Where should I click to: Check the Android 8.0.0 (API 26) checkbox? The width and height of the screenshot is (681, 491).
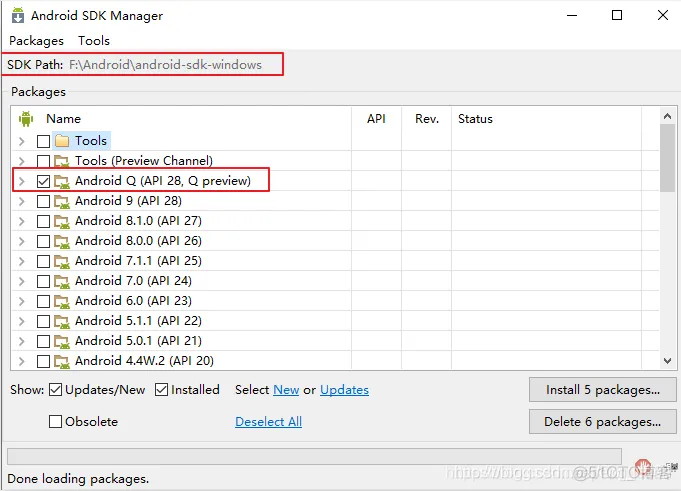(43, 241)
